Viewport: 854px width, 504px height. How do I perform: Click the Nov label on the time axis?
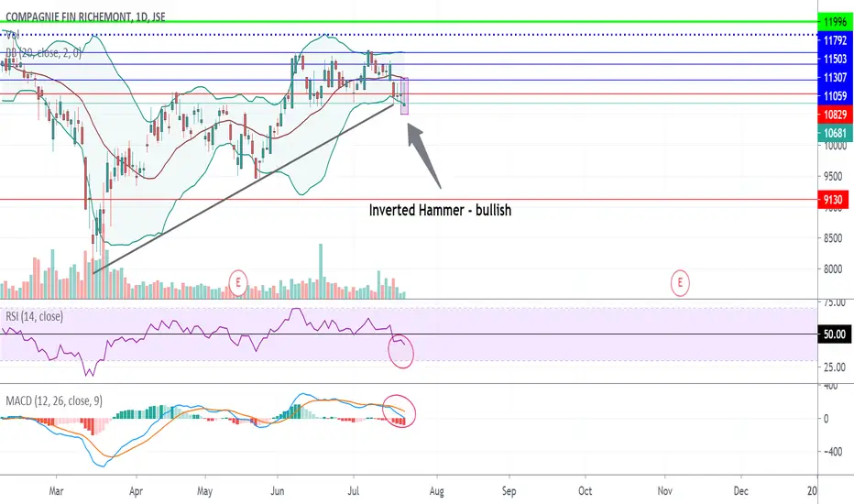tap(664, 491)
